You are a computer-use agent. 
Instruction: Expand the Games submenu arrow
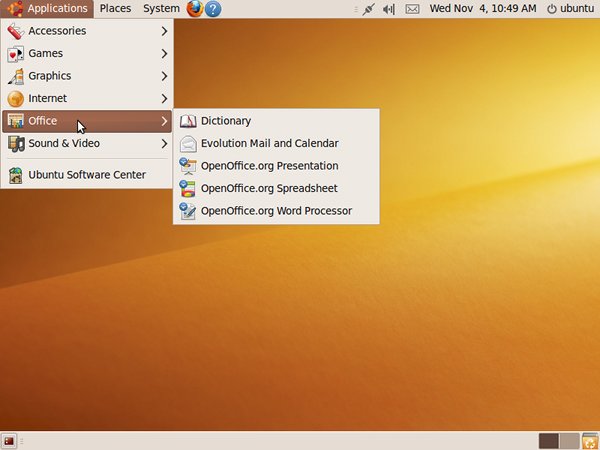point(164,54)
